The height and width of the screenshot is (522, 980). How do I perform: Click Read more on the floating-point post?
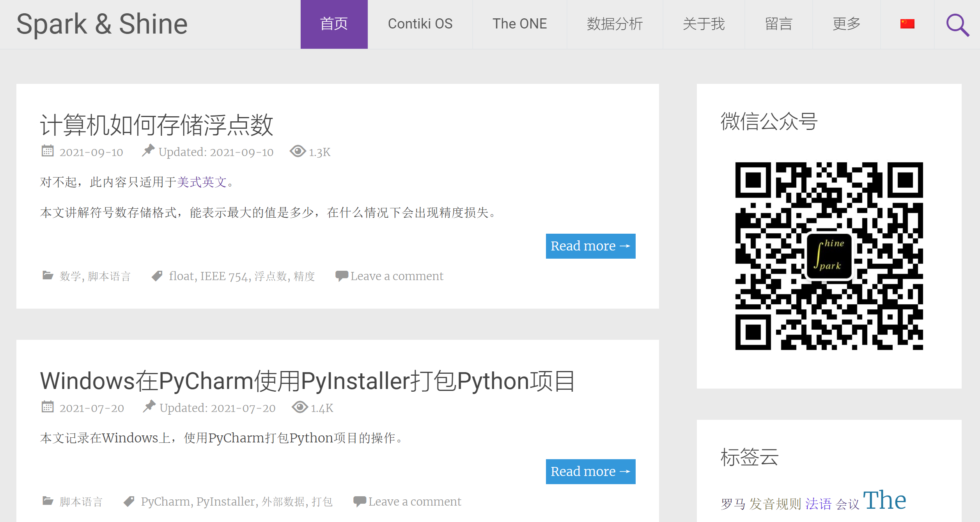590,246
